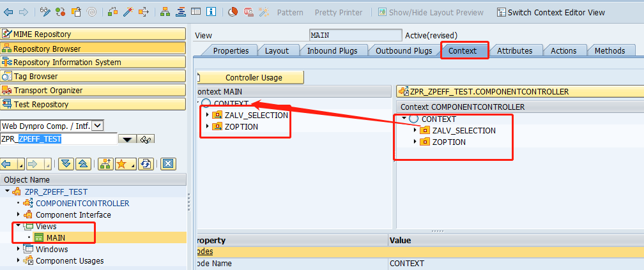Click the orange Test/Execute arrow icon
644x270 pixels.
tap(144, 12)
